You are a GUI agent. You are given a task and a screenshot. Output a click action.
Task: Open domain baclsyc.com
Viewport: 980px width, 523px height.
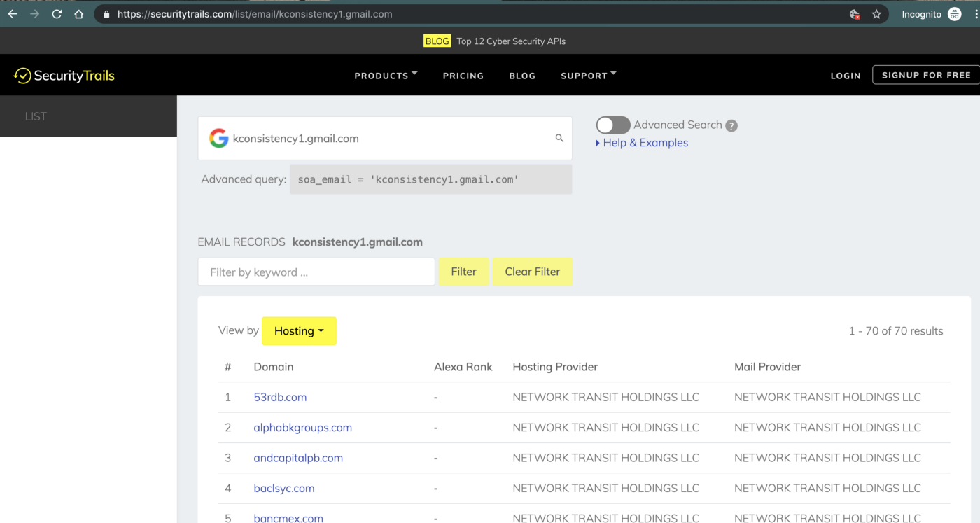pos(283,489)
